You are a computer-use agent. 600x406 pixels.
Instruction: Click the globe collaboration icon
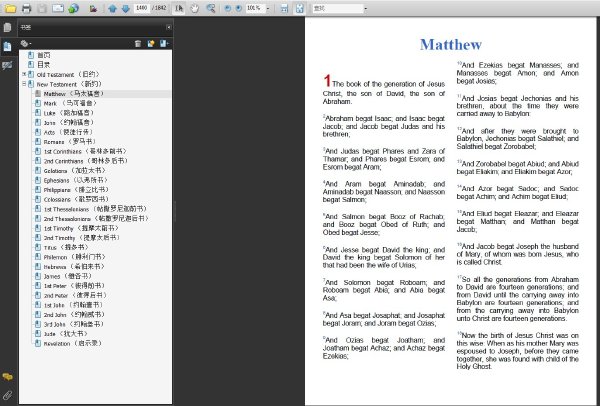[73, 8]
